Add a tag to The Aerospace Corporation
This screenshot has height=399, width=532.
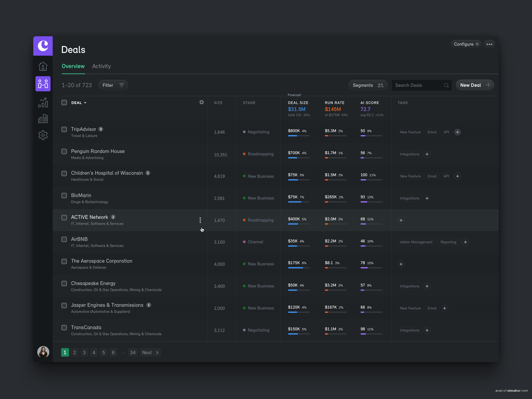click(x=401, y=264)
